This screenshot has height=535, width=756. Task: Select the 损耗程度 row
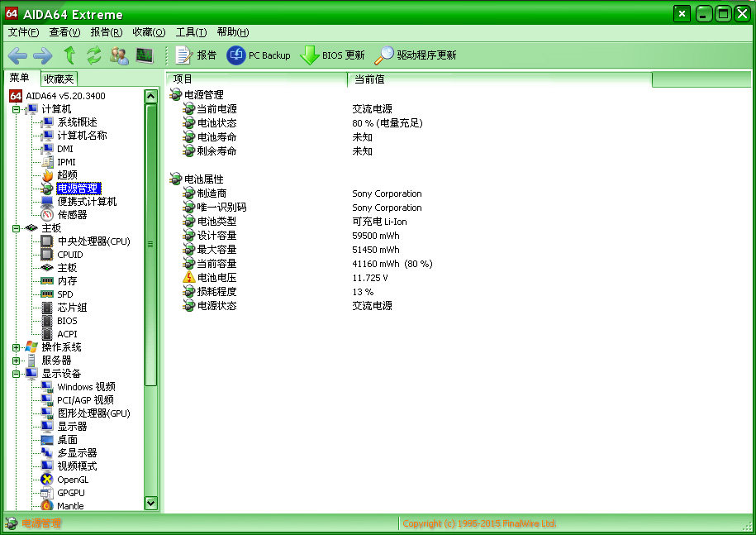(278, 292)
